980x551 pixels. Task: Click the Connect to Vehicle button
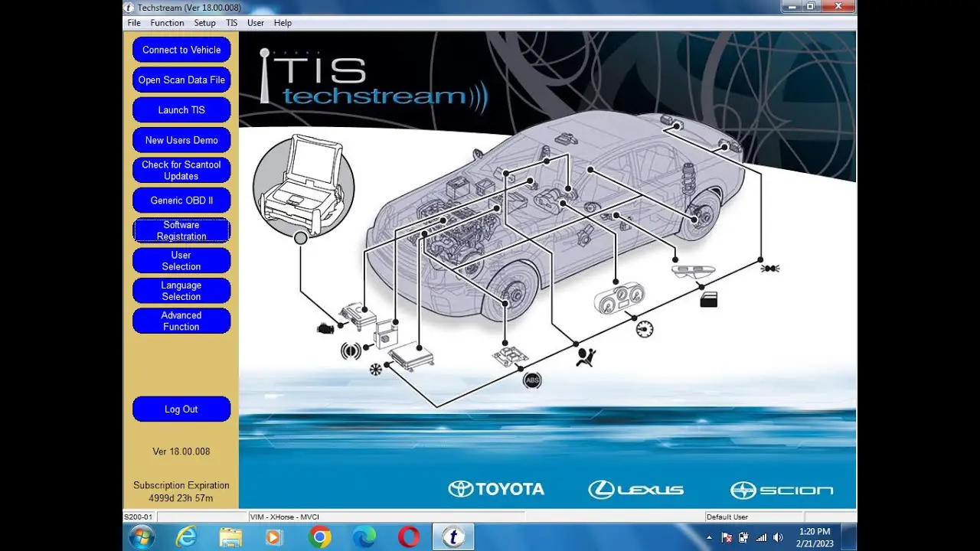[181, 50]
